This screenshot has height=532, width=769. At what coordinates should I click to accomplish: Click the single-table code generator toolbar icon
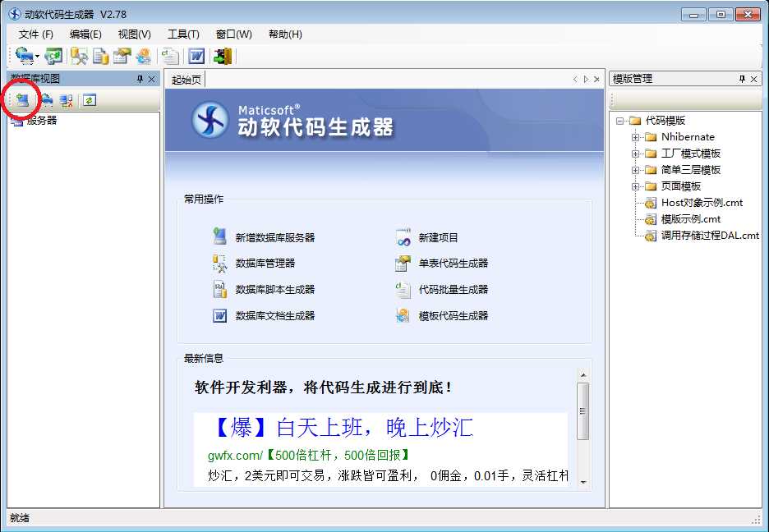[122, 57]
